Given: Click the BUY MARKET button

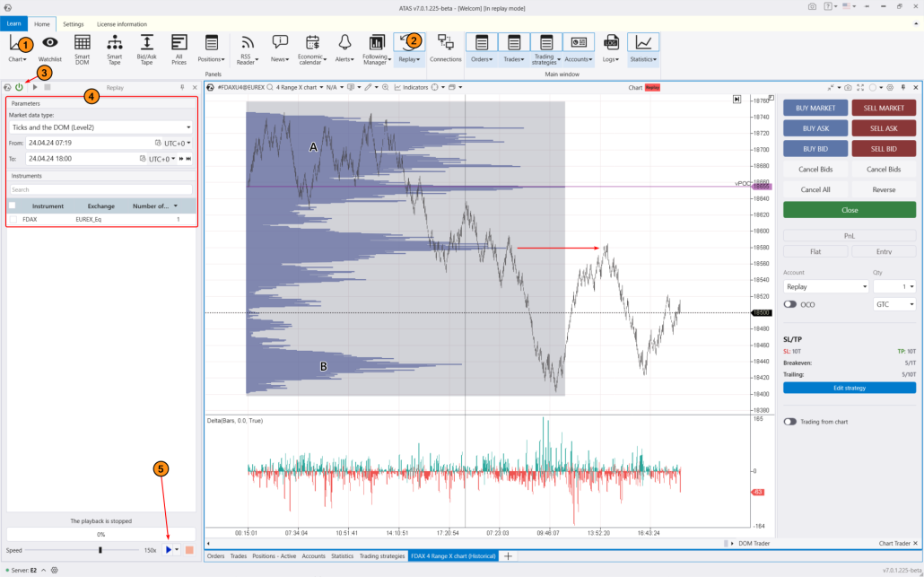Looking at the screenshot, I should click(815, 107).
